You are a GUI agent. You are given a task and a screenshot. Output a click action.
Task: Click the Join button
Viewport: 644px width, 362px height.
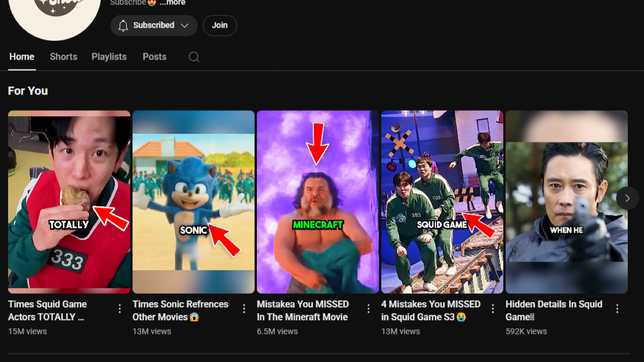[220, 25]
